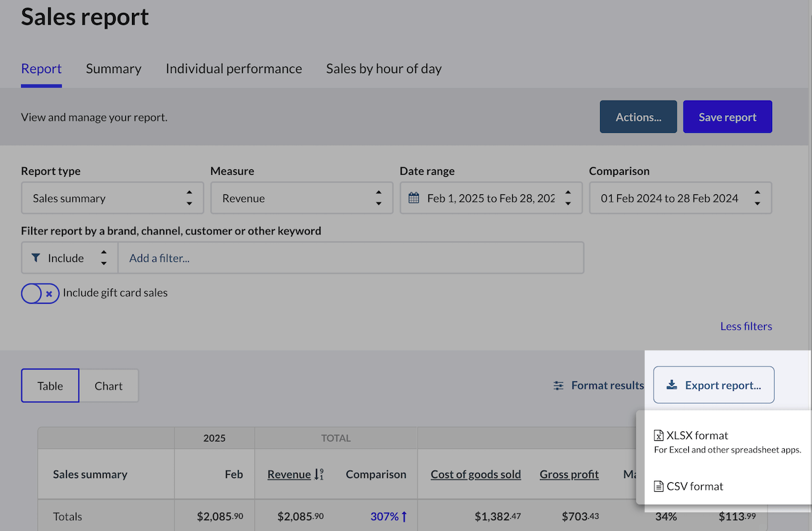Sort by Cost of goods sold column

click(x=476, y=474)
